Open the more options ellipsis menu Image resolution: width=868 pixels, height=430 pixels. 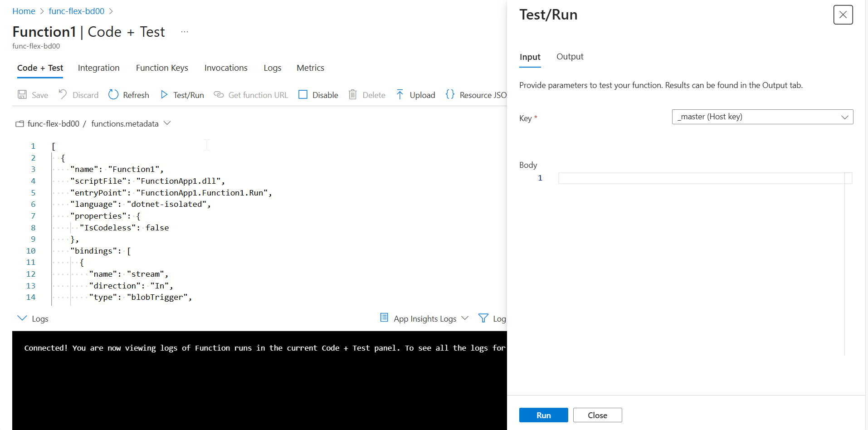pyautogui.click(x=185, y=32)
